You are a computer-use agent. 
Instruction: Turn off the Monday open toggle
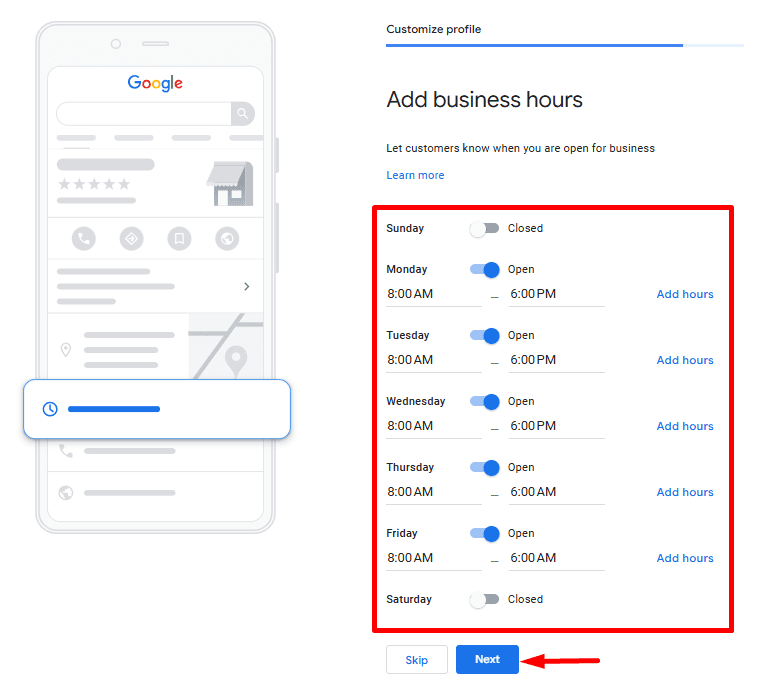click(x=484, y=270)
